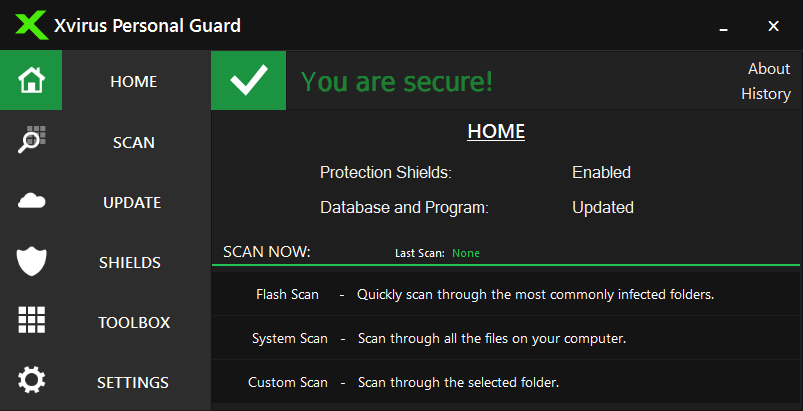Click the Xvirus X logo icon
This screenshot has height=411, width=803.
pyautogui.click(x=31, y=25)
